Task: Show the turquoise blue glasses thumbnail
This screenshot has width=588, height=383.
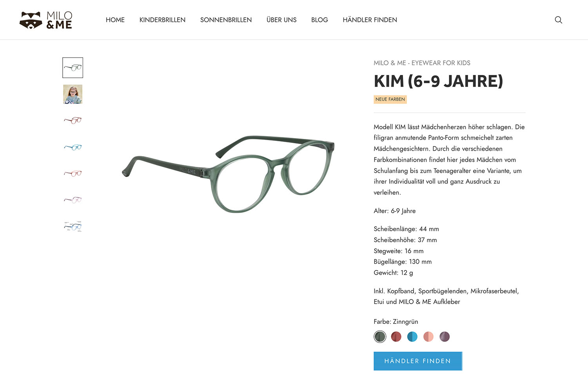Action: click(x=73, y=147)
